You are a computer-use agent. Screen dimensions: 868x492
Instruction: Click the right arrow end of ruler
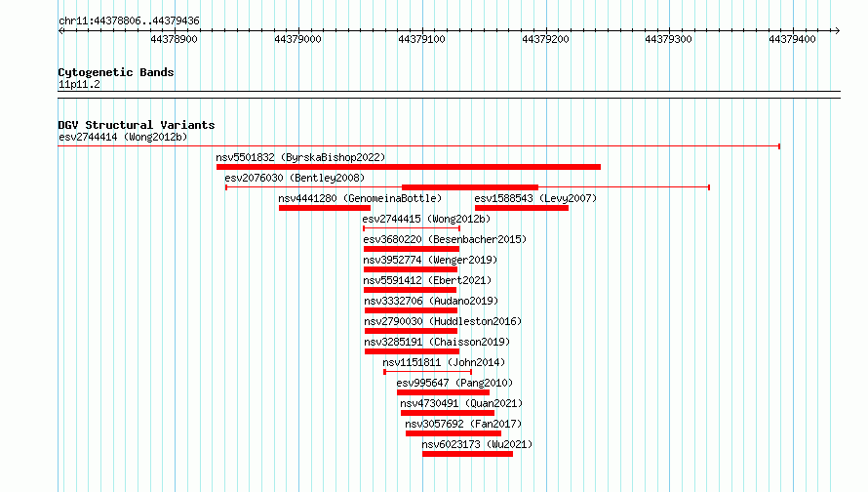837,30
